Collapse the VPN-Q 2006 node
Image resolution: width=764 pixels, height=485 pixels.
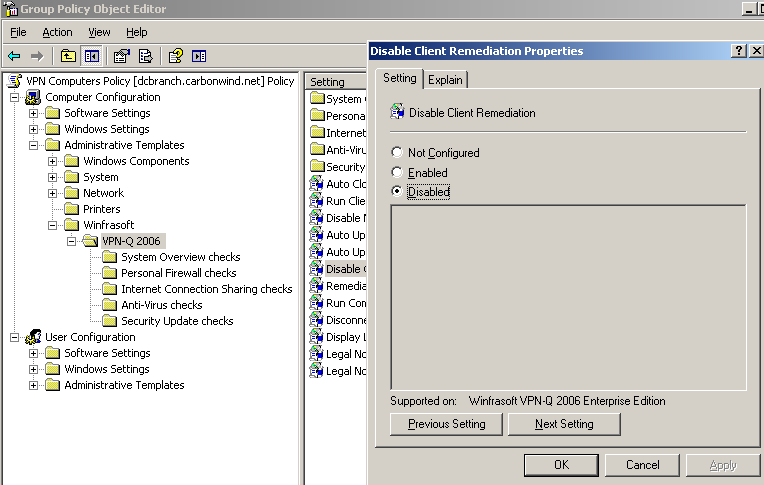72,241
